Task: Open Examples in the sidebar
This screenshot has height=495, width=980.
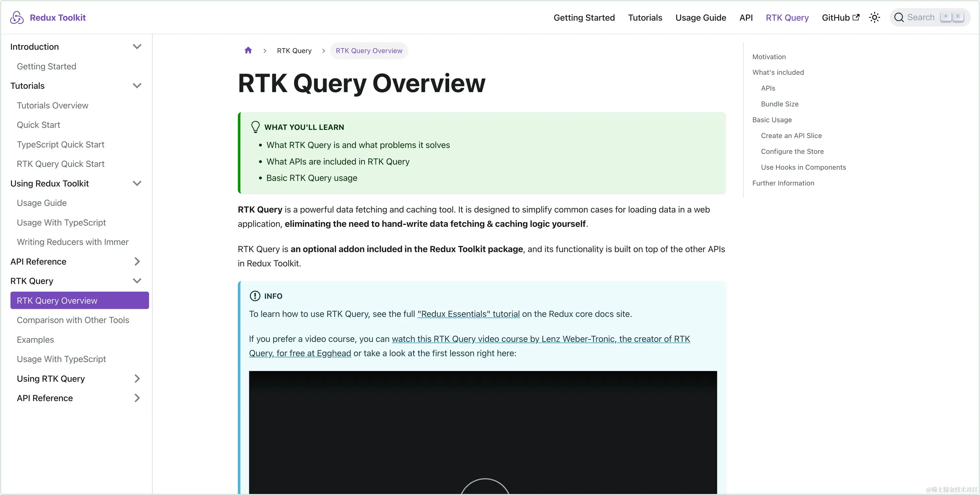Action: [x=35, y=340]
